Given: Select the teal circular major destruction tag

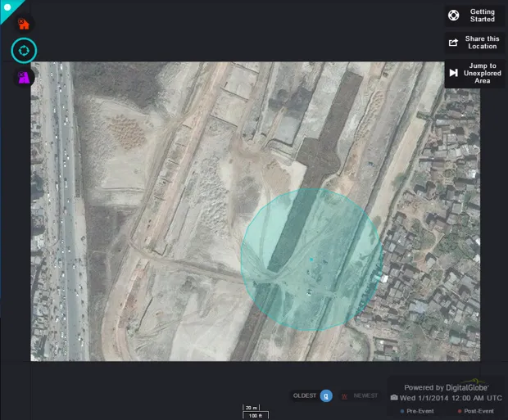Looking at the screenshot, I should 24,51.
